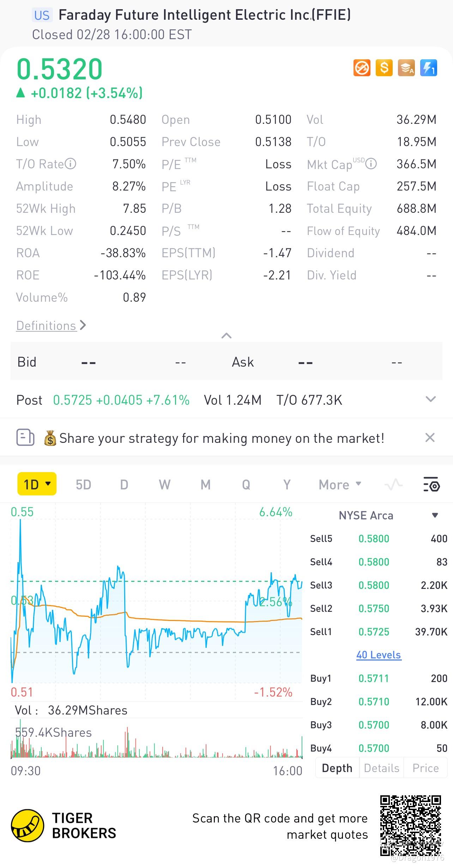Screen dimensions: 453x868
Task: Open chart settings icon next to More
Action: point(431,484)
